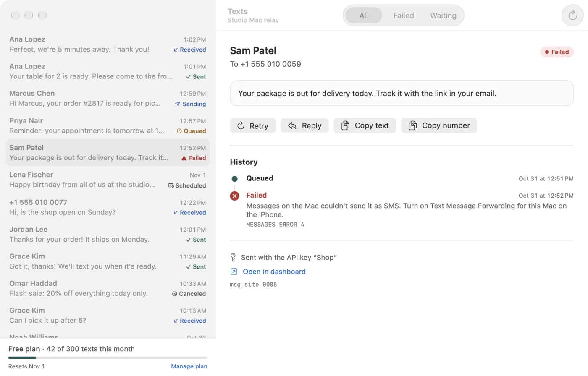Click the refresh icon in top-right corner
This screenshot has width=588, height=376.
pyautogui.click(x=572, y=16)
